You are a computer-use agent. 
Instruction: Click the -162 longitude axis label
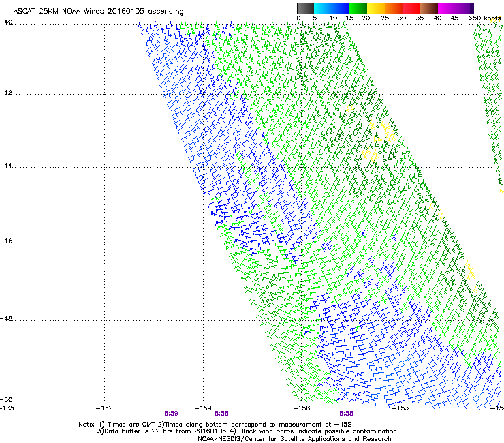pos(104,408)
